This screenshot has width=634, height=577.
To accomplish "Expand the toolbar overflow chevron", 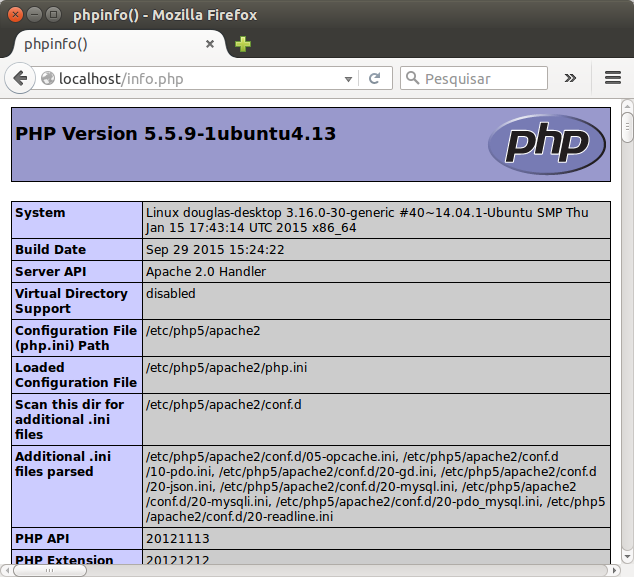I will pyautogui.click(x=570, y=78).
